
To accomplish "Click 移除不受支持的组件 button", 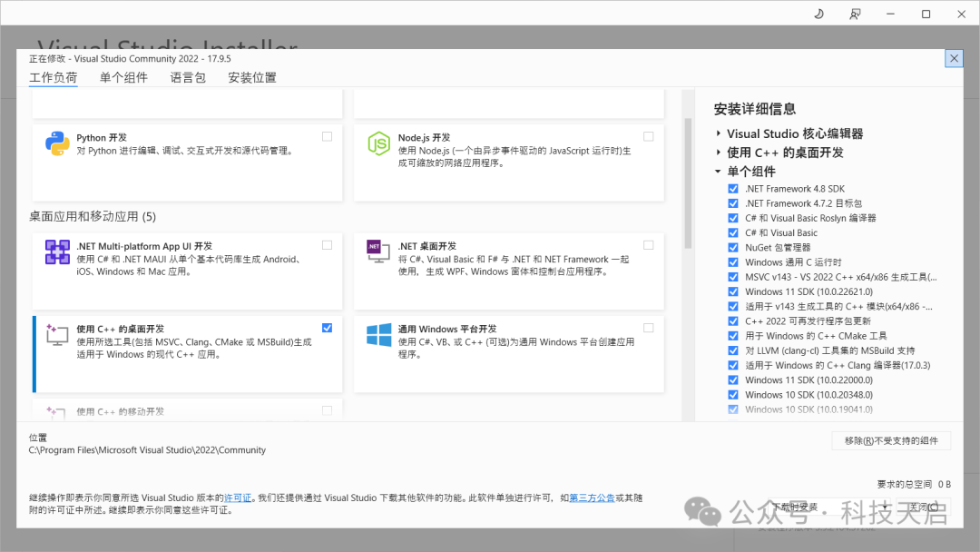I will click(x=891, y=440).
